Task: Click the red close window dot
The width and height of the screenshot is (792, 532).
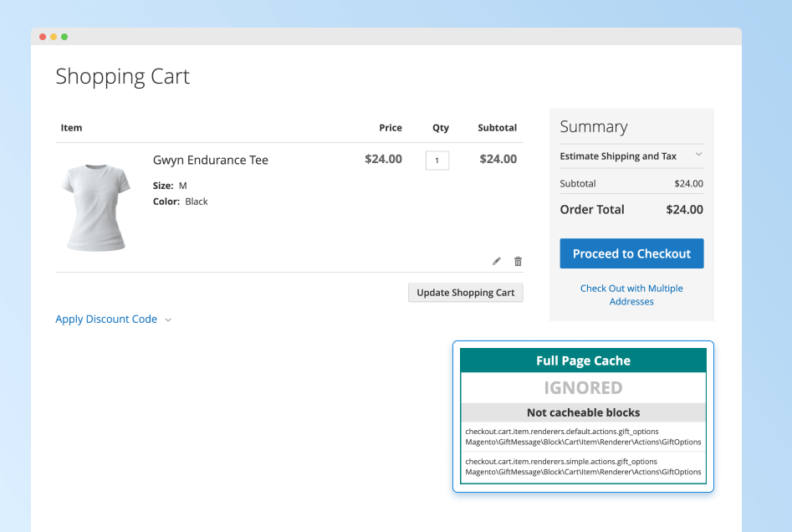Action: pos(43,37)
